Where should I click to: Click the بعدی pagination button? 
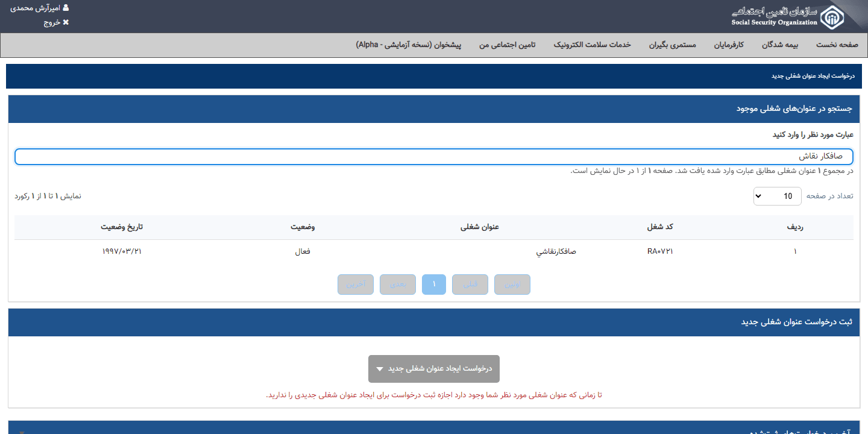point(398,285)
